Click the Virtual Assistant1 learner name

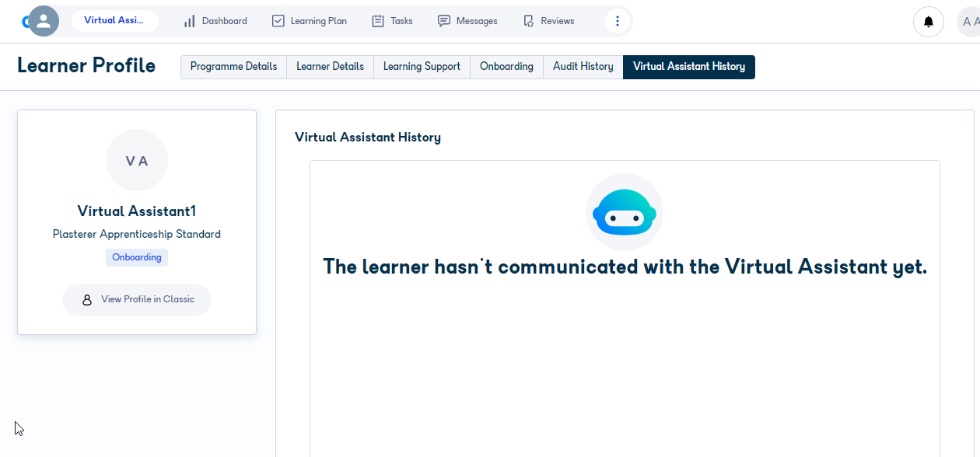137,211
